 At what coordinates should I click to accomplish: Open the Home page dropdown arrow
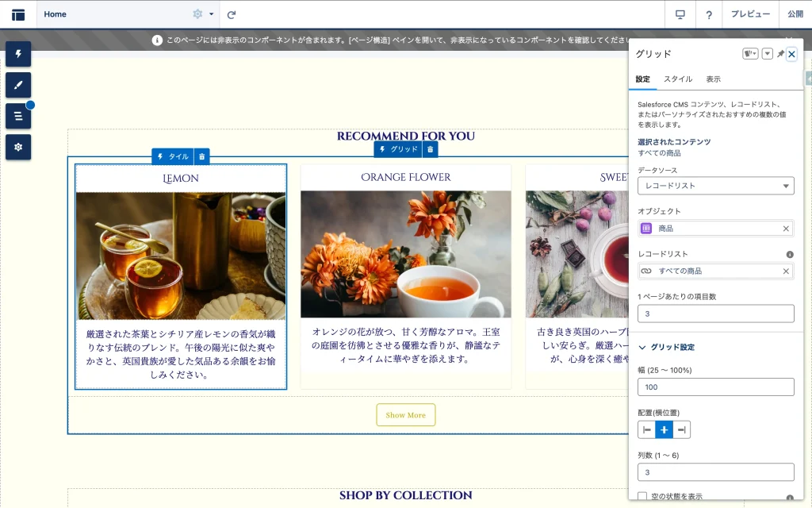click(212, 14)
